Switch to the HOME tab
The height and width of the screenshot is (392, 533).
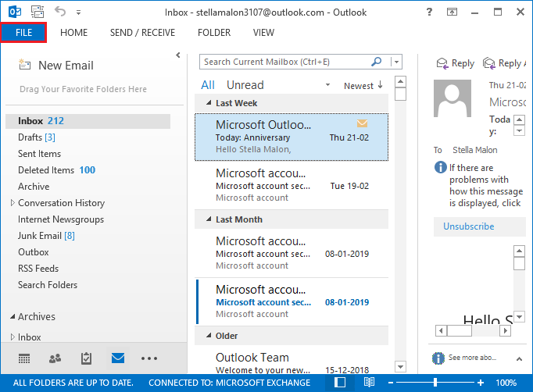(73, 33)
